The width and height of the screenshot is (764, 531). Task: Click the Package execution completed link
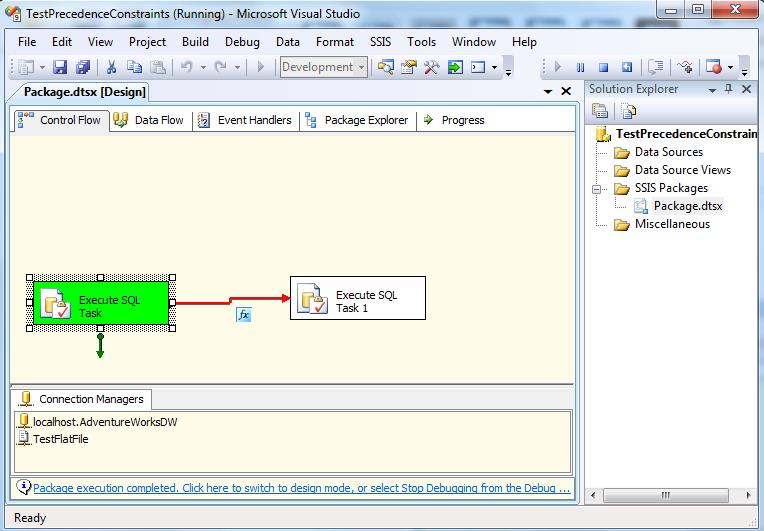click(x=300, y=489)
